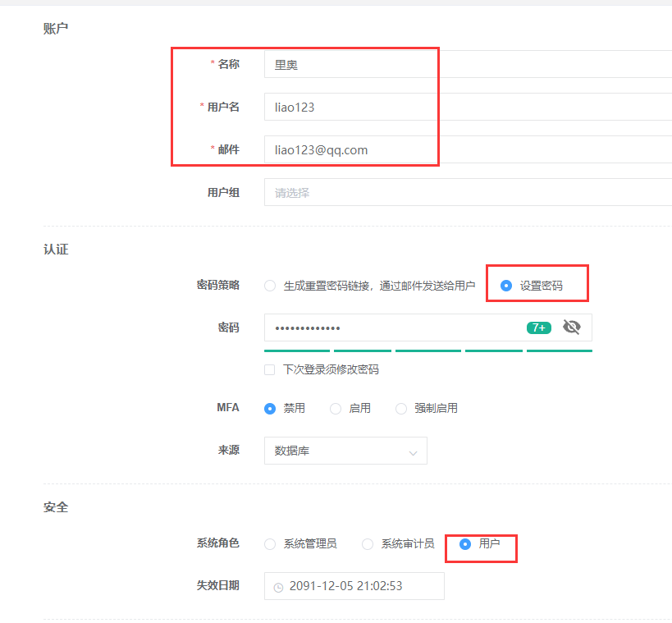
Task: Enable 下次登录须修改密码 checkbox
Action: tap(269, 369)
